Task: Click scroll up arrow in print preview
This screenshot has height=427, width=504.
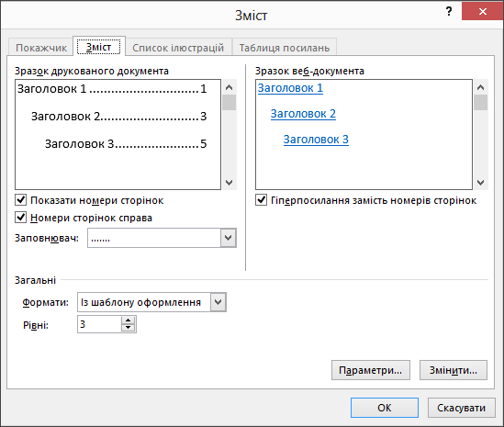Action: click(x=230, y=87)
